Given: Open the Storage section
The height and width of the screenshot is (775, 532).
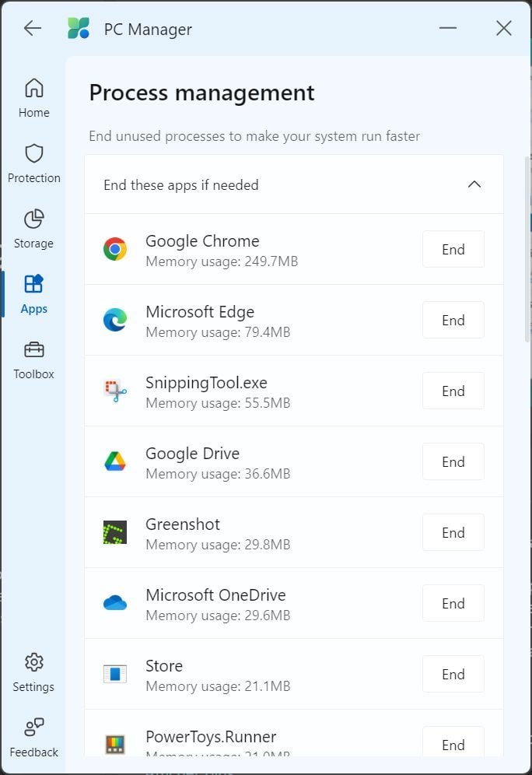Looking at the screenshot, I should (33, 230).
